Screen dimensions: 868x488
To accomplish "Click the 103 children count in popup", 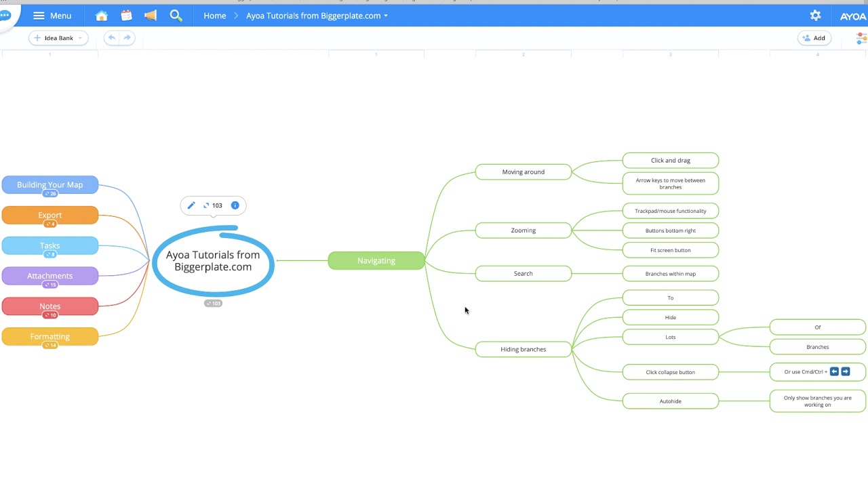I will coord(213,205).
